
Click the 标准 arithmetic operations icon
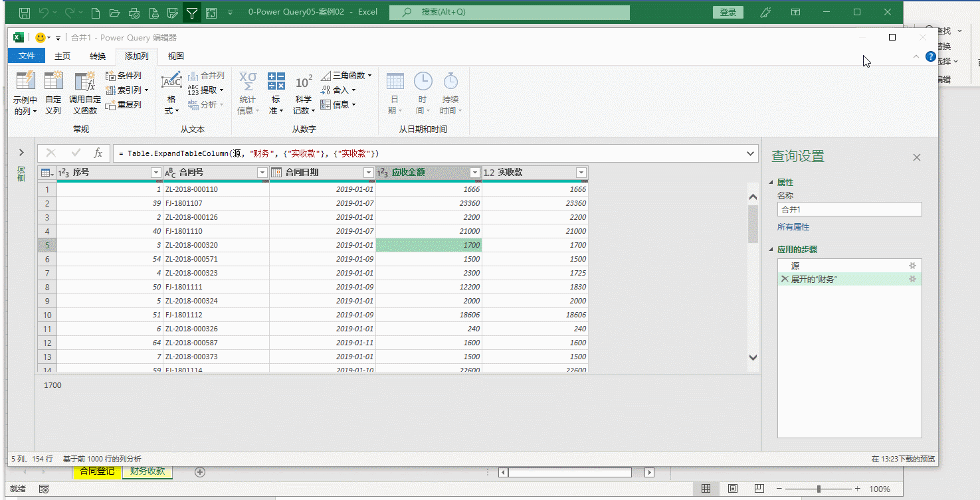(x=276, y=82)
